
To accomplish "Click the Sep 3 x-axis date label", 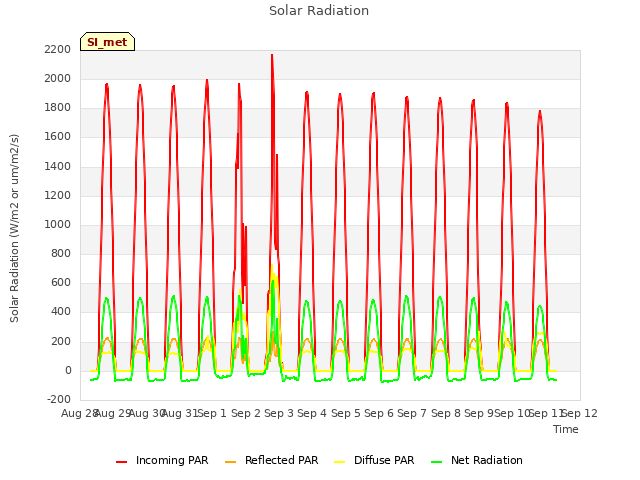I will [x=279, y=413].
